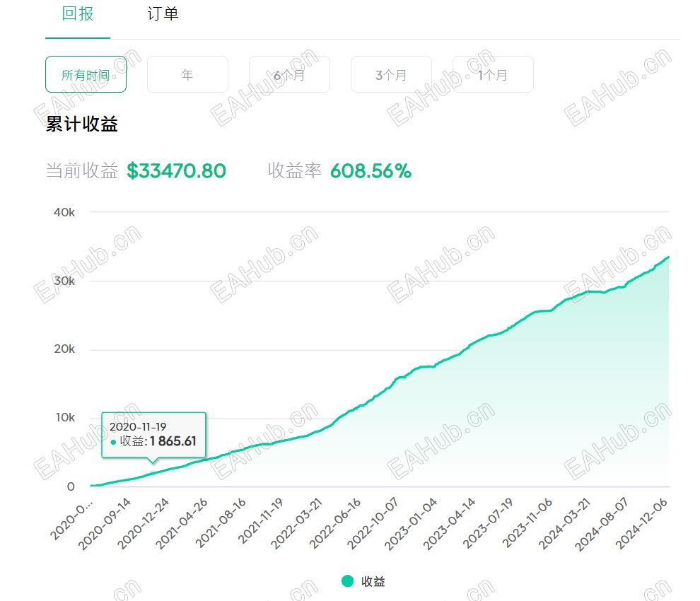This screenshot has height=601, width=700.
Task: Toggle the 收益 series legend dot
Action: click(x=347, y=581)
